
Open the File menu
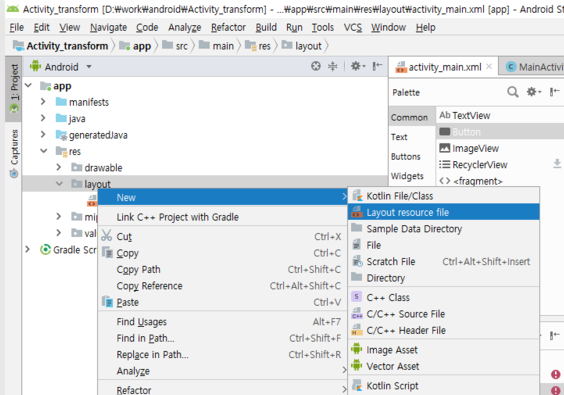point(17,27)
